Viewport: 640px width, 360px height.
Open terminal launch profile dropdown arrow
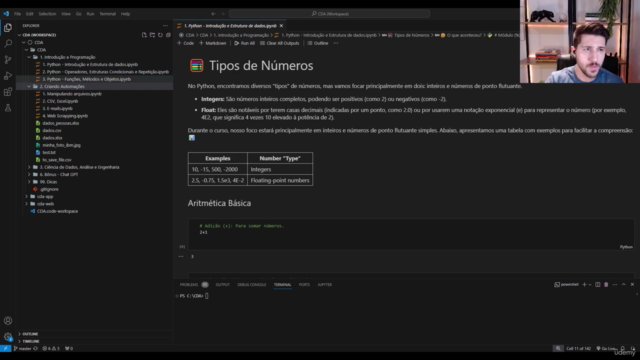[590, 284]
